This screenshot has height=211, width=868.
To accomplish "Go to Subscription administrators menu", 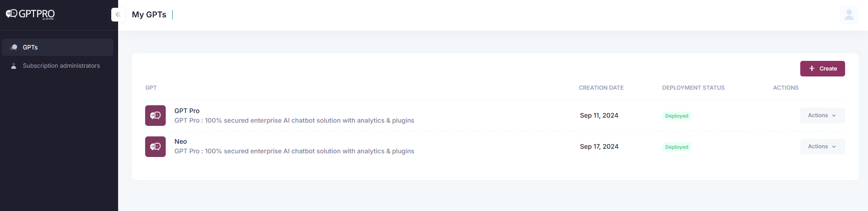I will click(61, 66).
